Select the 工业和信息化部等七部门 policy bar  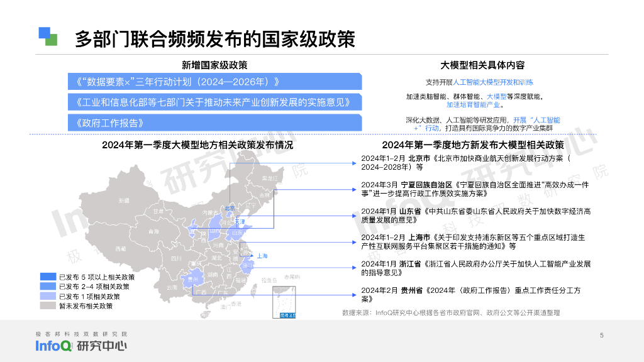(215, 102)
